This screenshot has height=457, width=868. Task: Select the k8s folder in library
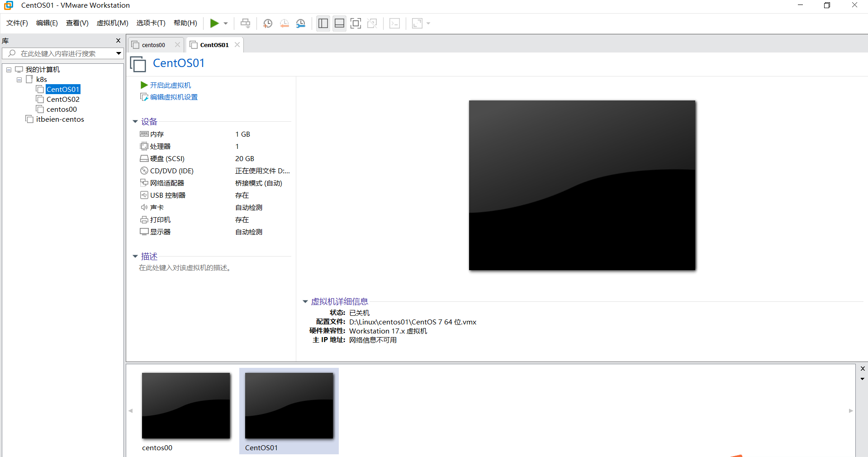point(42,79)
